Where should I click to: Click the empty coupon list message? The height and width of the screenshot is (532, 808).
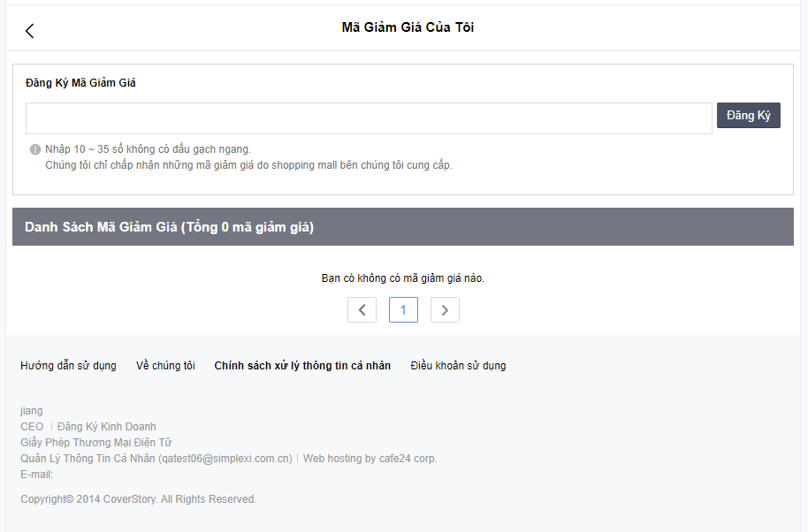point(402,278)
